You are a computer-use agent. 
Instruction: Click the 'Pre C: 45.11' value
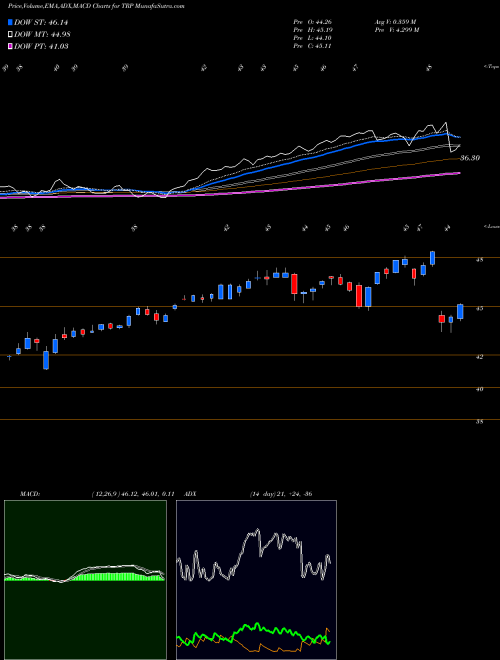coord(313,46)
